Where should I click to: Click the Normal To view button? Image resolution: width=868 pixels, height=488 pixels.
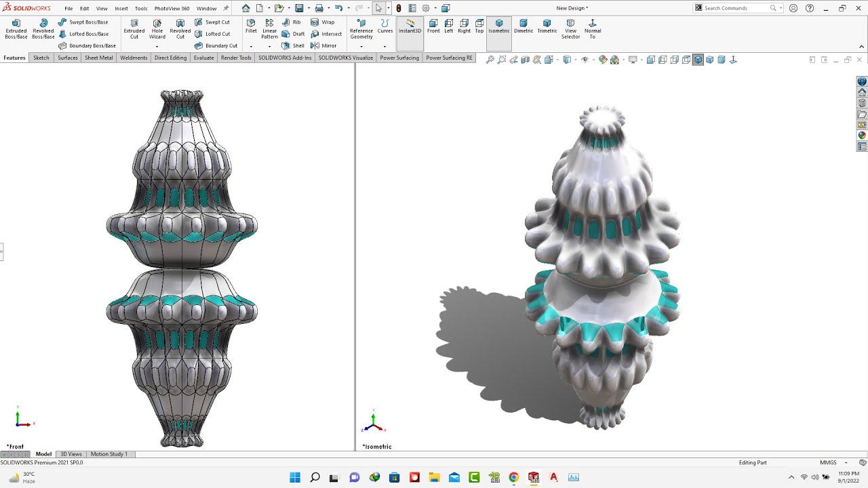point(593,29)
